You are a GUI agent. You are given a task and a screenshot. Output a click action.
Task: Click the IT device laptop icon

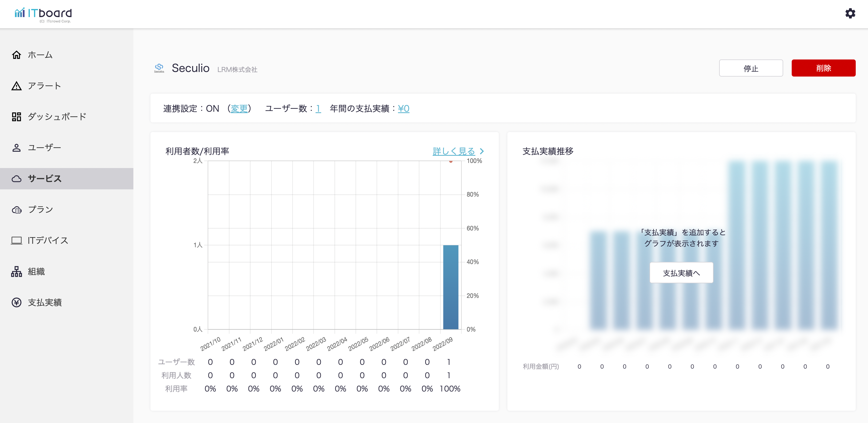pyautogui.click(x=16, y=241)
